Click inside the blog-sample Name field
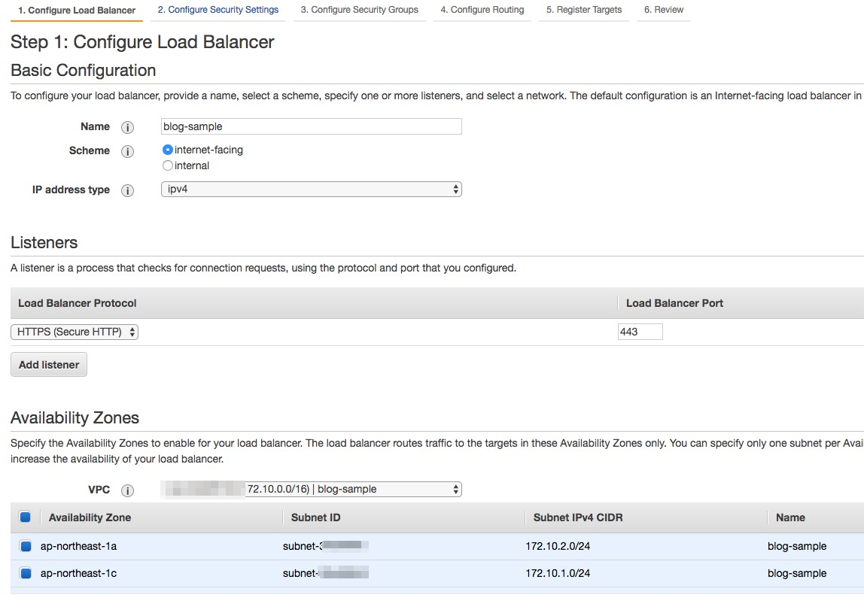This screenshot has height=616, width=864. [x=311, y=126]
